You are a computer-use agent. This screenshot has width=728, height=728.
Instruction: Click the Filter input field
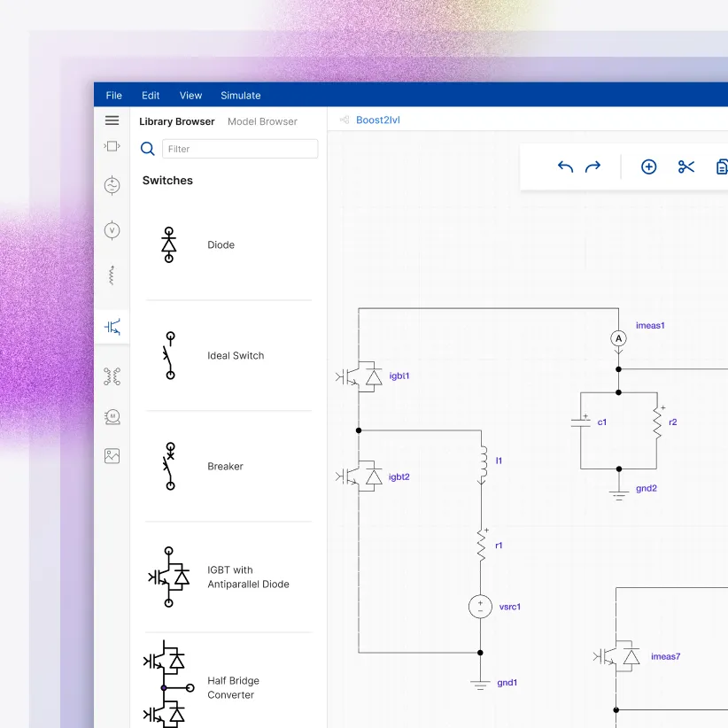(240, 149)
